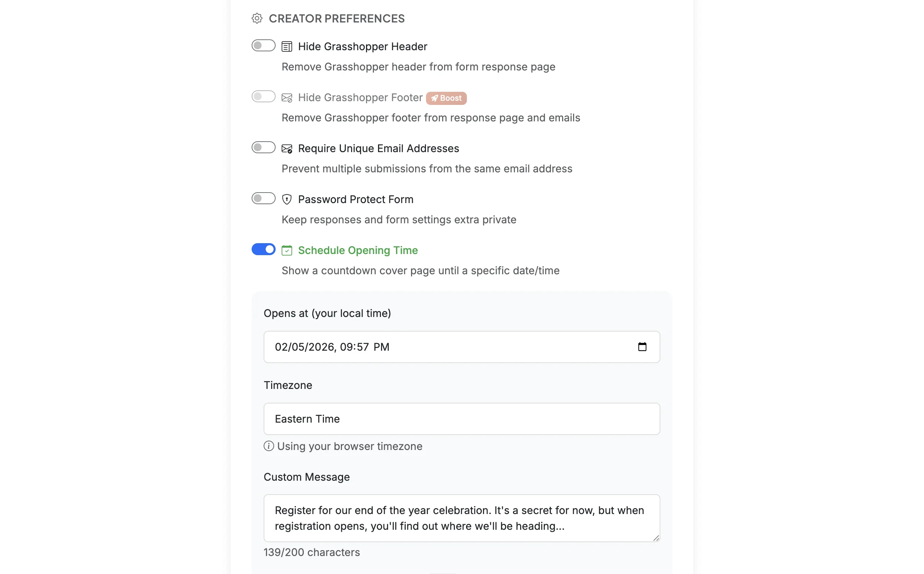The image size is (924, 574).
Task: Enable Hide Grasshopper Header
Action: coord(263,45)
